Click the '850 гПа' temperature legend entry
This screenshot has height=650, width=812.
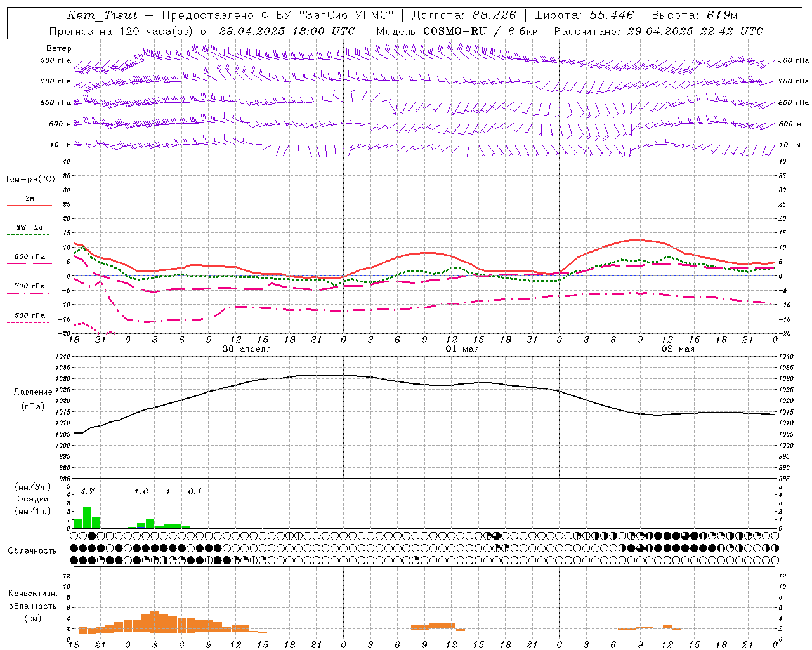(x=29, y=257)
